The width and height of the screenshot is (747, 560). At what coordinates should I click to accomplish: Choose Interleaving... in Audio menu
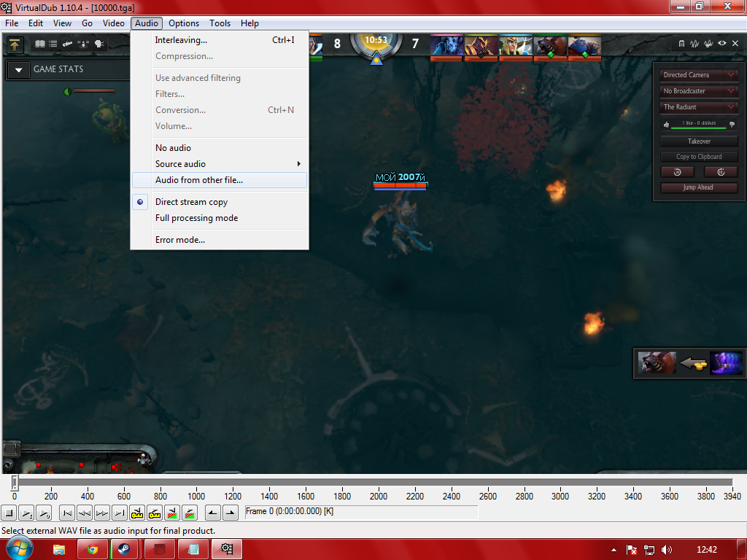(219, 40)
